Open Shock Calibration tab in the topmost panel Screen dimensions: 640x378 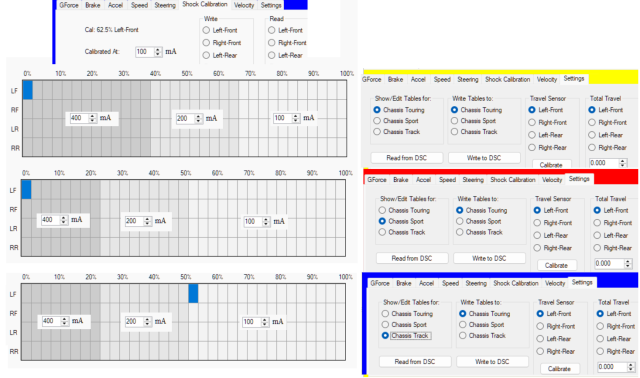[x=204, y=4]
